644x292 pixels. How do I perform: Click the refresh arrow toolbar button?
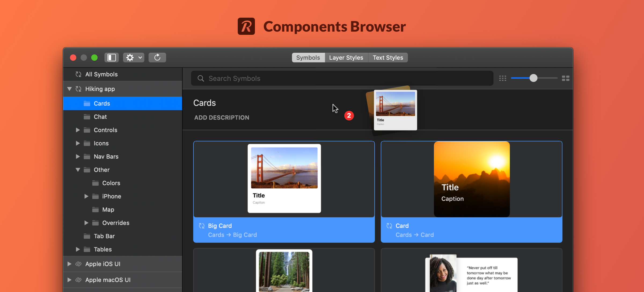click(x=157, y=58)
